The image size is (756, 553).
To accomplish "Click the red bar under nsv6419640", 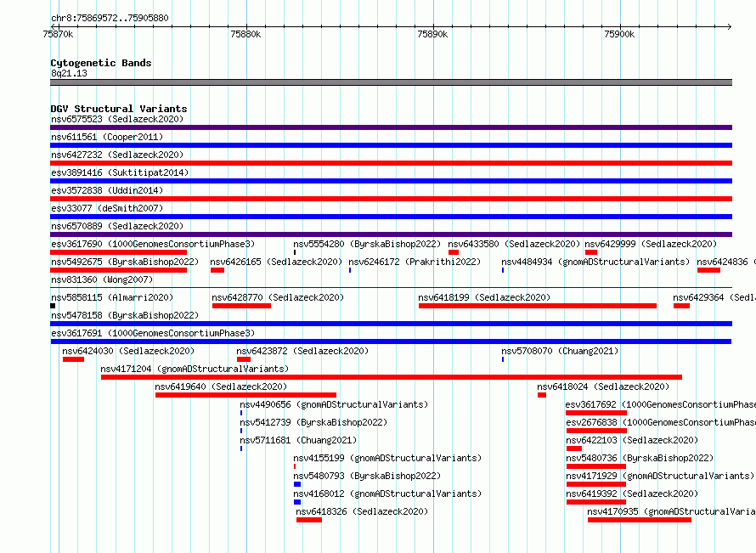I will [245, 395].
